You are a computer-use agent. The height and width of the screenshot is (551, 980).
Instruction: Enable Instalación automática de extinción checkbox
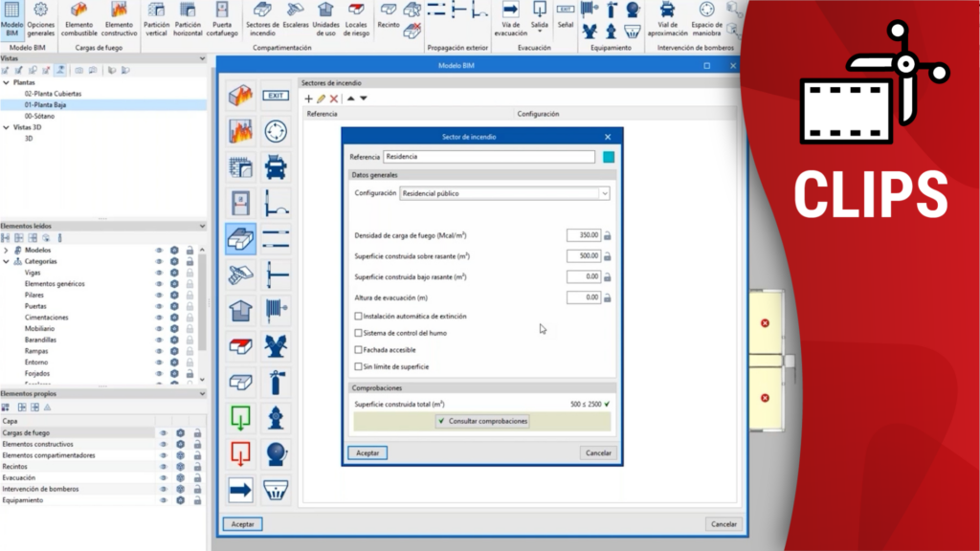(359, 316)
